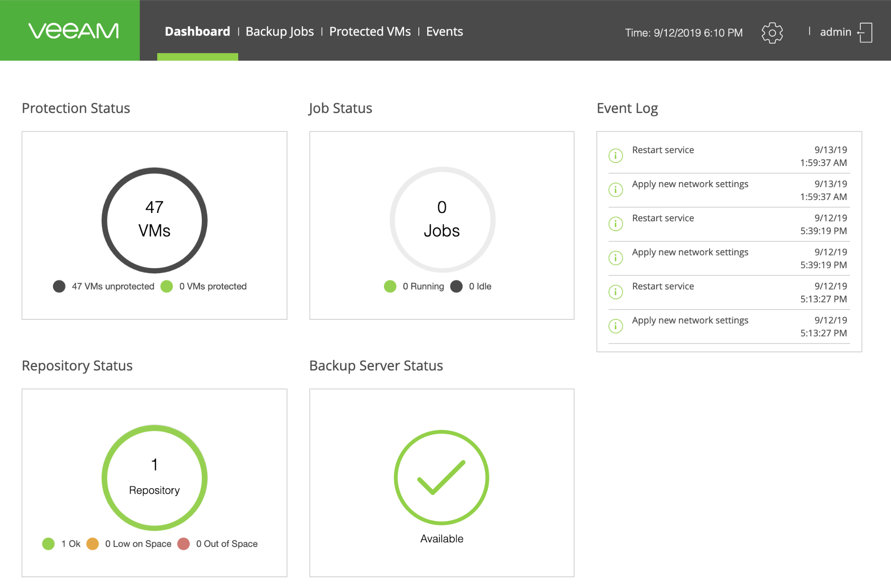Open the Protected VMs tab
891x588 pixels.
click(370, 32)
